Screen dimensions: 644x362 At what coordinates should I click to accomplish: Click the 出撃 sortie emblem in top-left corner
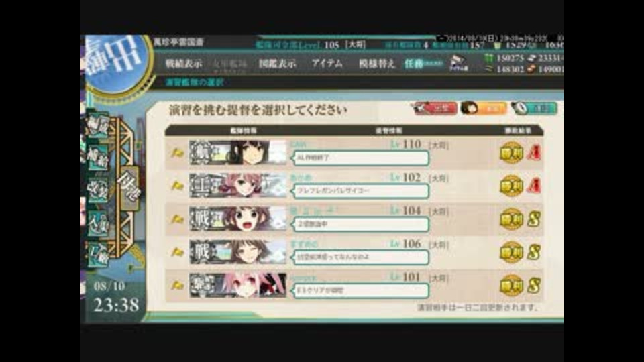point(116,62)
